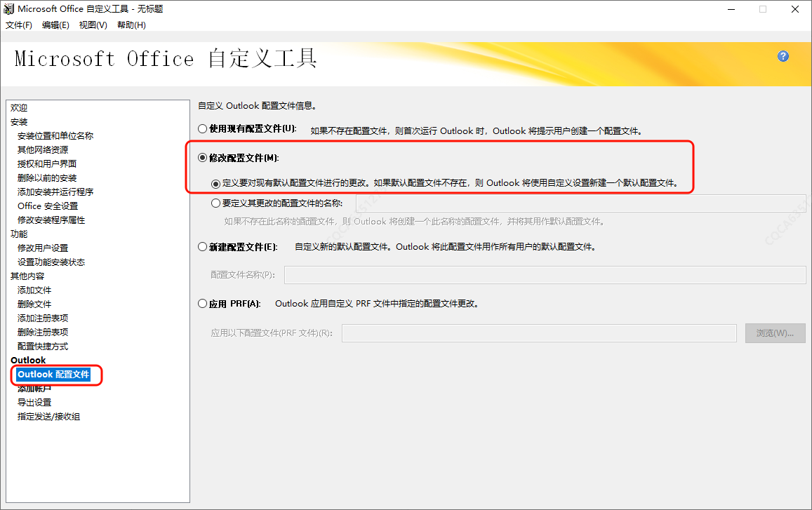Open 添加注册表项 in the sidebar
The image size is (812, 510).
43,318
